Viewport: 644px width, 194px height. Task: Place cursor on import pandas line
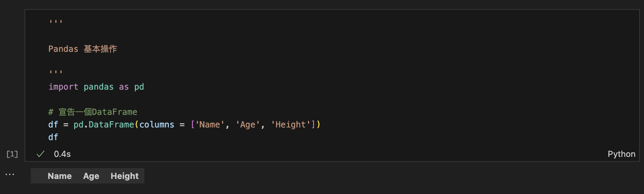(96, 87)
